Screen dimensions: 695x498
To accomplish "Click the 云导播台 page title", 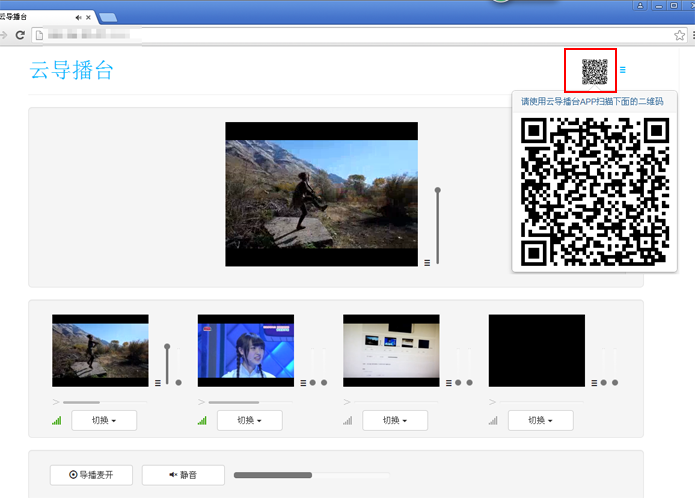I will coord(72,70).
